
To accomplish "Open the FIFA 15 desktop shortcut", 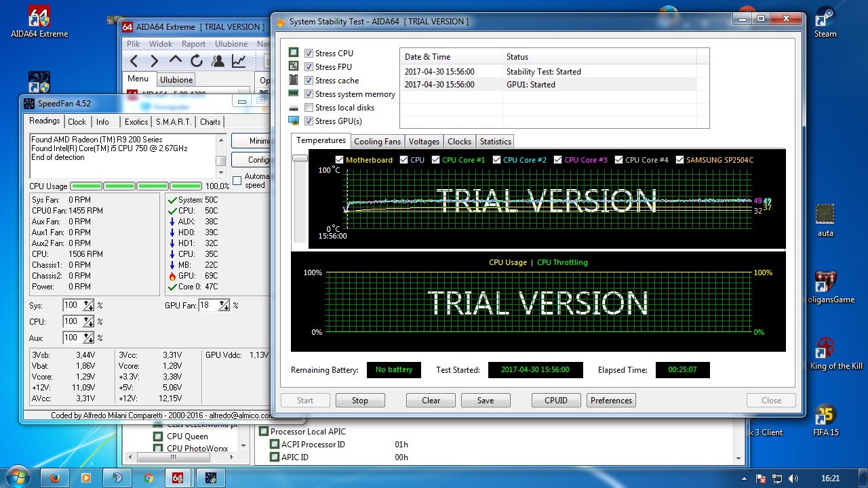I will 825,420.
